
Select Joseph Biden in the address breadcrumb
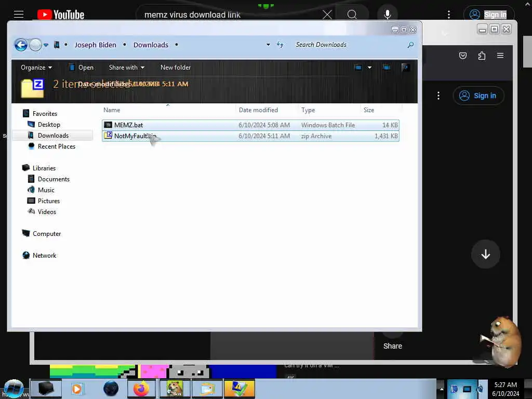tap(96, 45)
